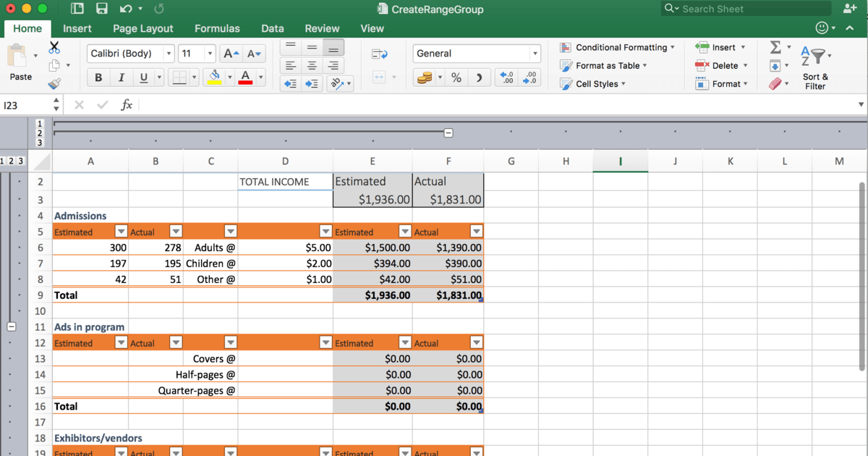
Task: Click inside the Name Box field
Action: [x=25, y=104]
